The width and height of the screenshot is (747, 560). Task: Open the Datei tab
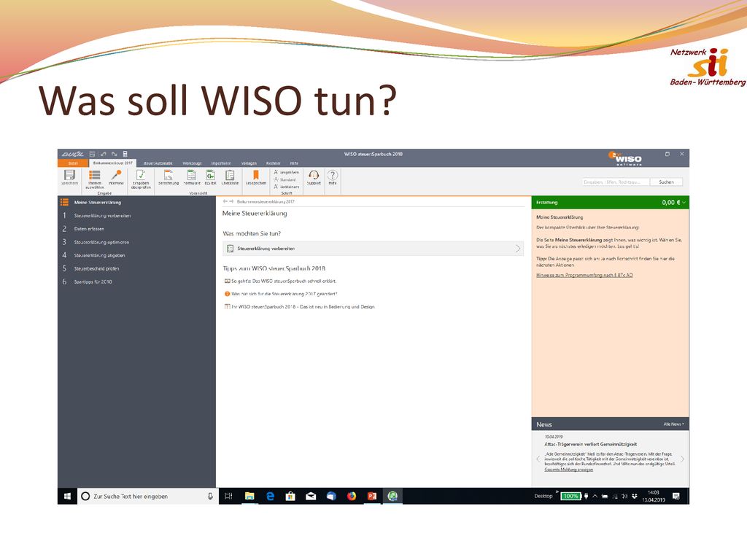pos(73,163)
